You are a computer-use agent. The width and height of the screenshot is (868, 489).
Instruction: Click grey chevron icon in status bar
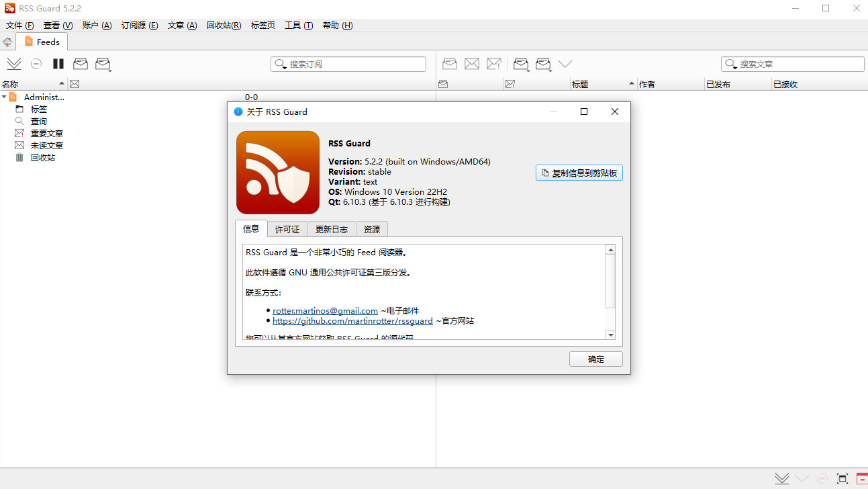pos(802,479)
